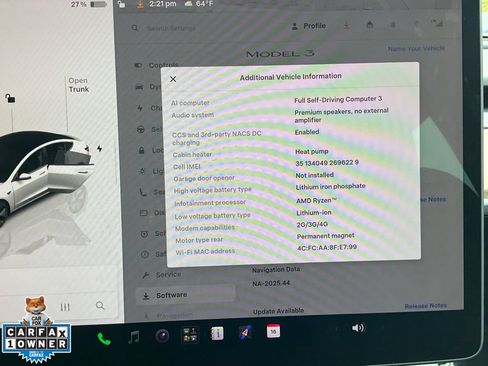This screenshot has width=488, height=366.
Task: Tap the Wi-Fi MAC address value
Action: (x=327, y=247)
